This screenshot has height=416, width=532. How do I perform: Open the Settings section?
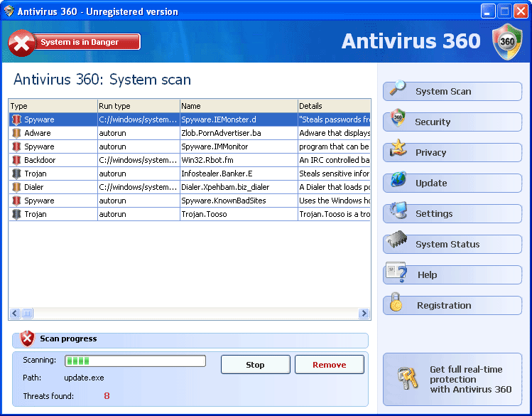tap(452, 213)
